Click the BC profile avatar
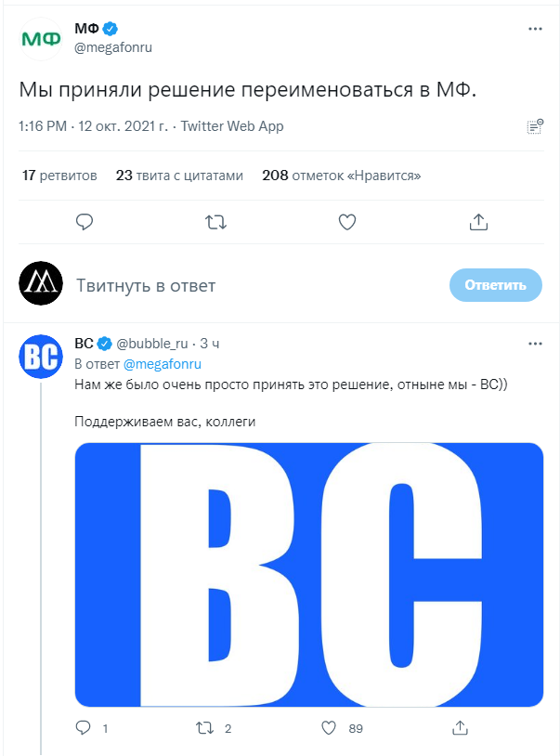The image size is (560, 756). (x=41, y=357)
